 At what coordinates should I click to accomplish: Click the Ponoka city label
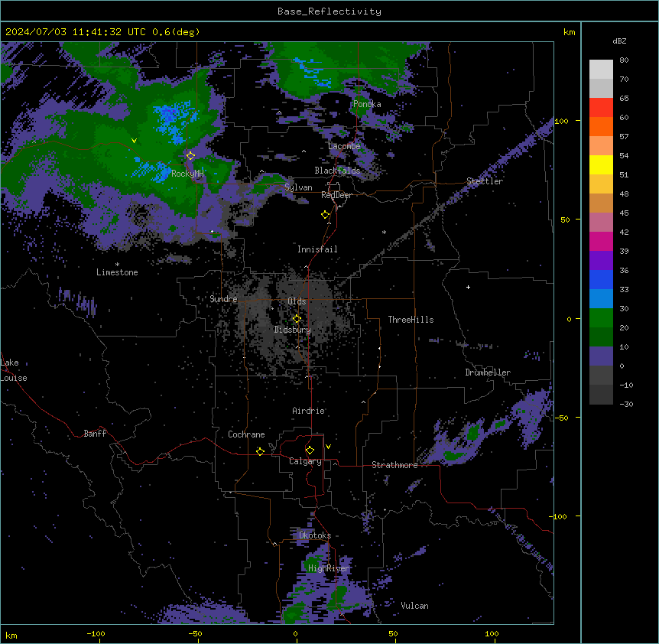point(367,104)
